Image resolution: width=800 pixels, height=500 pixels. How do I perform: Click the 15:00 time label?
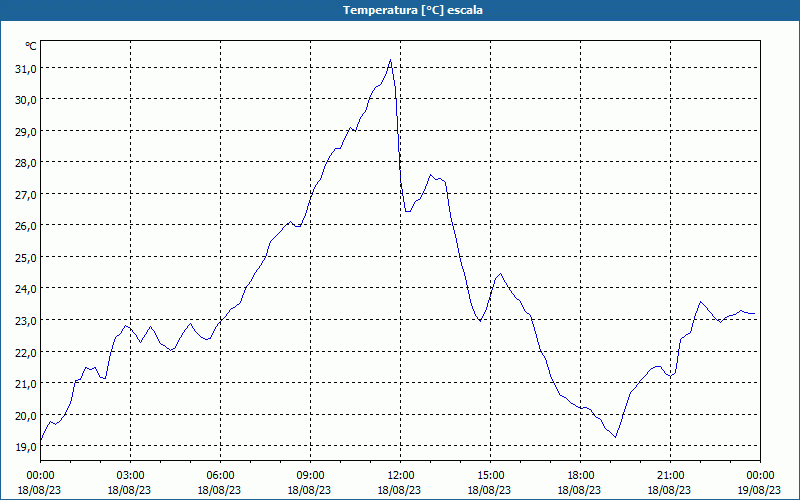tap(490, 476)
